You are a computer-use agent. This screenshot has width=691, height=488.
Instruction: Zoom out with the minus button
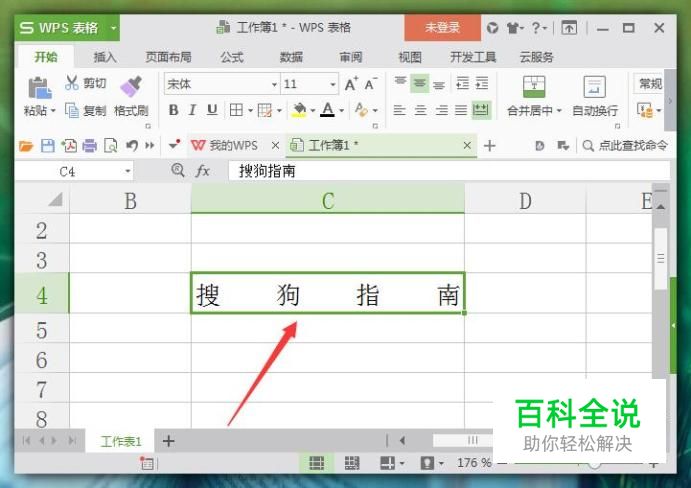click(502, 463)
